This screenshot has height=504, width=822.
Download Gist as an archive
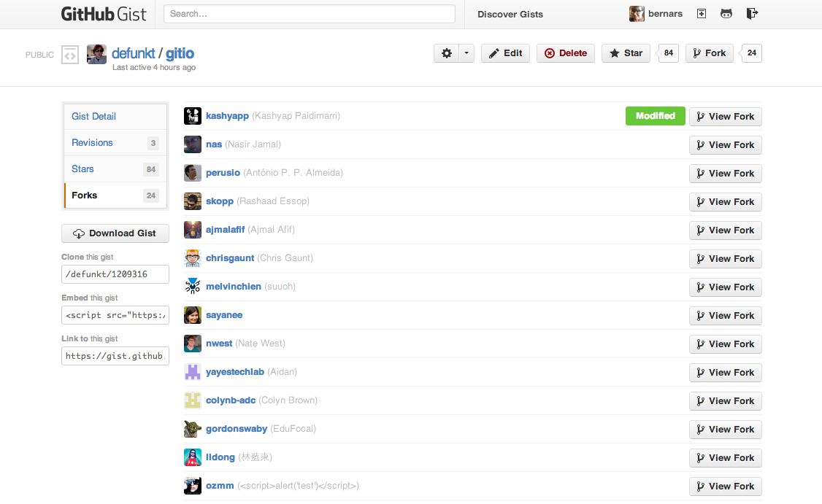(115, 233)
